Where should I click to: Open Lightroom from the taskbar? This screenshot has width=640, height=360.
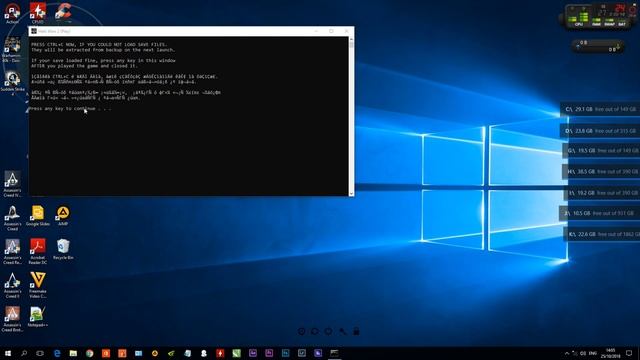(302, 353)
